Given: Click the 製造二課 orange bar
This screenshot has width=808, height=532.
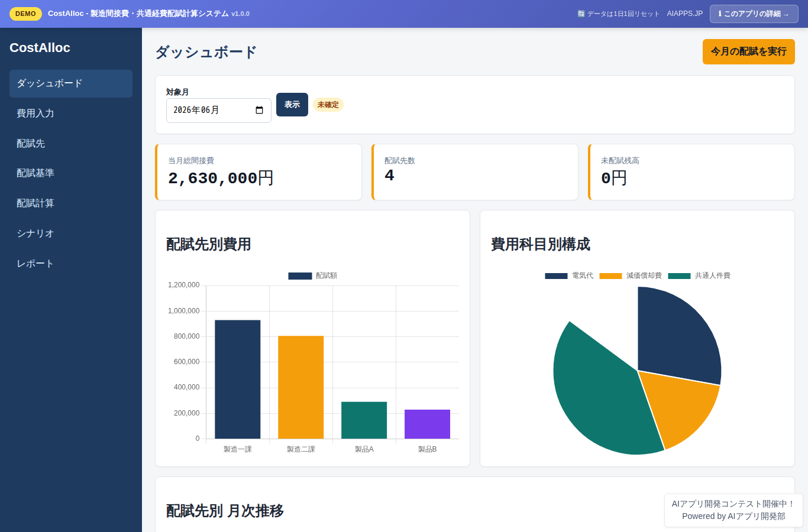Looking at the screenshot, I should [301, 387].
